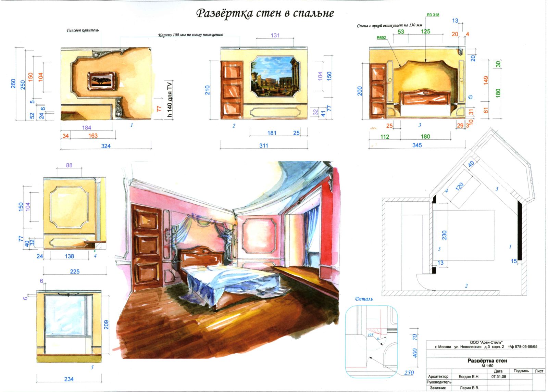The width and height of the screenshot is (548, 392).
Task: Click the red detail value "195"
Action: [x=370, y=335]
